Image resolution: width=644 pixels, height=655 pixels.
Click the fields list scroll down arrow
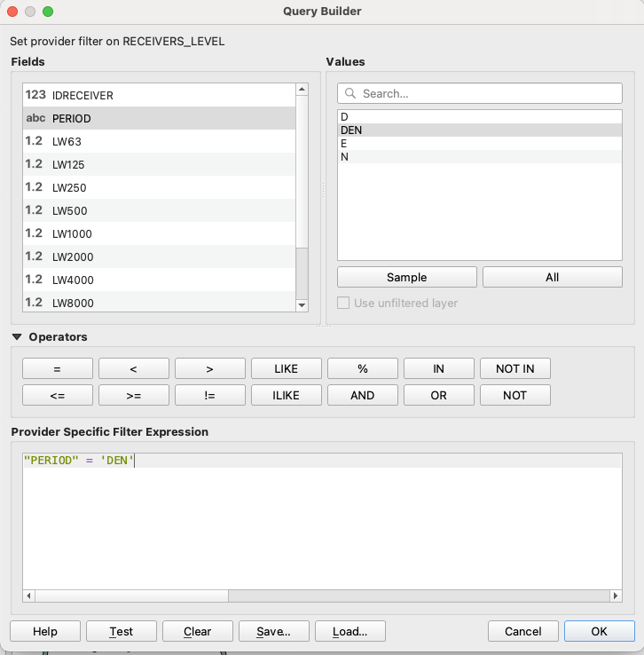pos(302,305)
